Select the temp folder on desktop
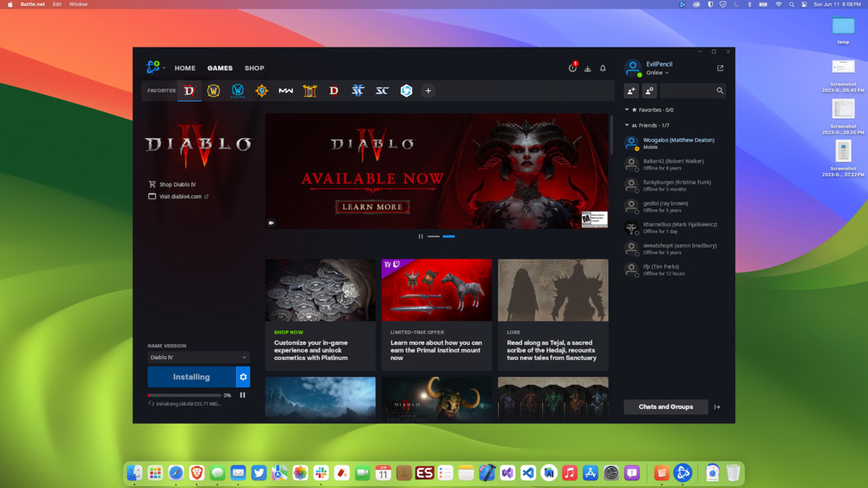The height and width of the screenshot is (488, 868). [843, 30]
